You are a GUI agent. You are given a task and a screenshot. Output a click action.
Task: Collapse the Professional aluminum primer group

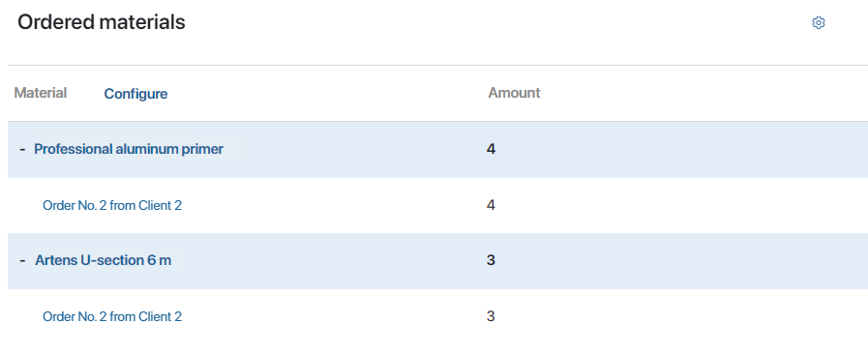point(22,149)
